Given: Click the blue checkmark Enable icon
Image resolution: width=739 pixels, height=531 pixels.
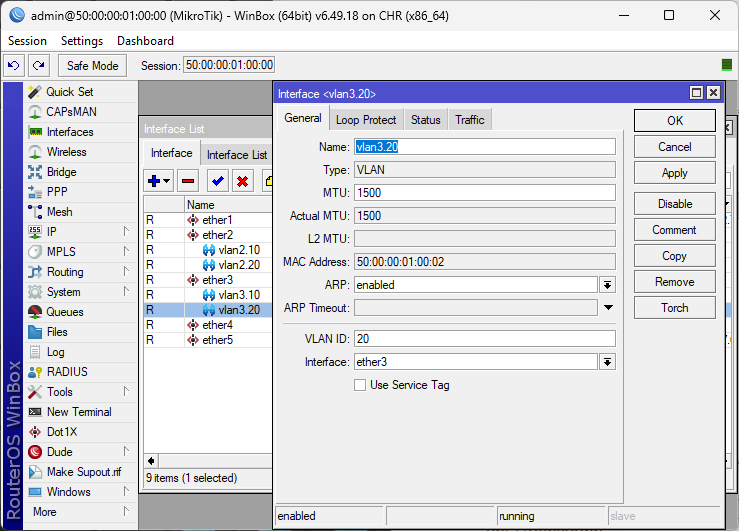Looking at the screenshot, I should [x=217, y=181].
